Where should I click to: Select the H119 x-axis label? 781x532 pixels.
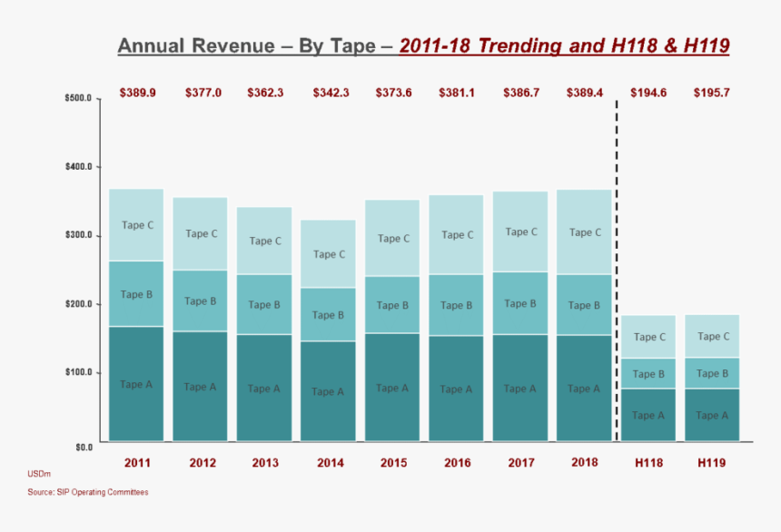click(712, 463)
